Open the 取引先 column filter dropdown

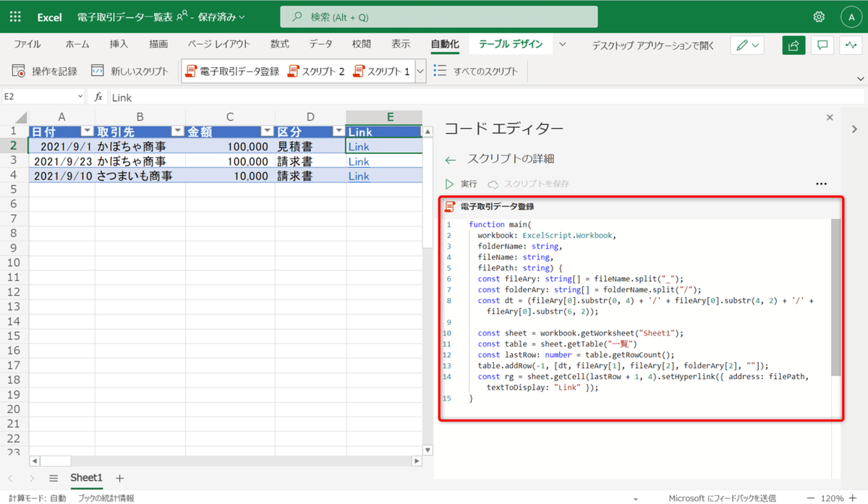pos(177,132)
